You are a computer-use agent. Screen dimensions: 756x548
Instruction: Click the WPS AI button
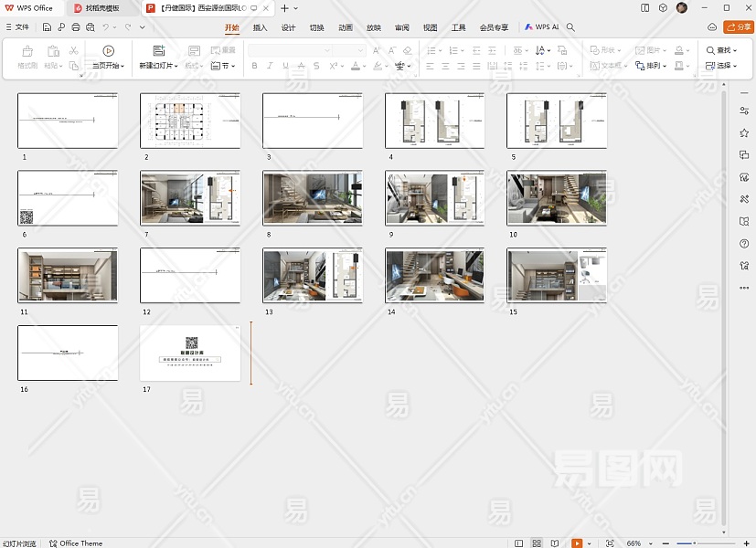[541, 27]
